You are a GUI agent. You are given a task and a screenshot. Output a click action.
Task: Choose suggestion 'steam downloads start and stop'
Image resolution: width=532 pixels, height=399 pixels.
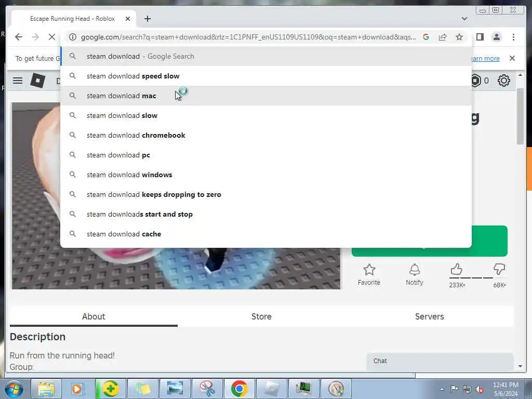[266, 214]
